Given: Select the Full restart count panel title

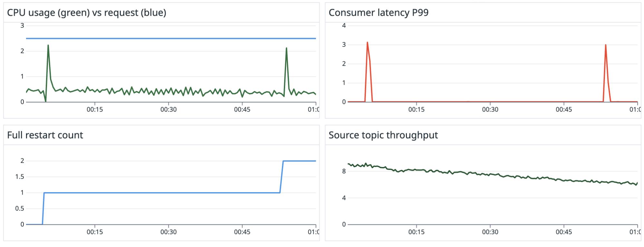Looking at the screenshot, I should point(45,135).
